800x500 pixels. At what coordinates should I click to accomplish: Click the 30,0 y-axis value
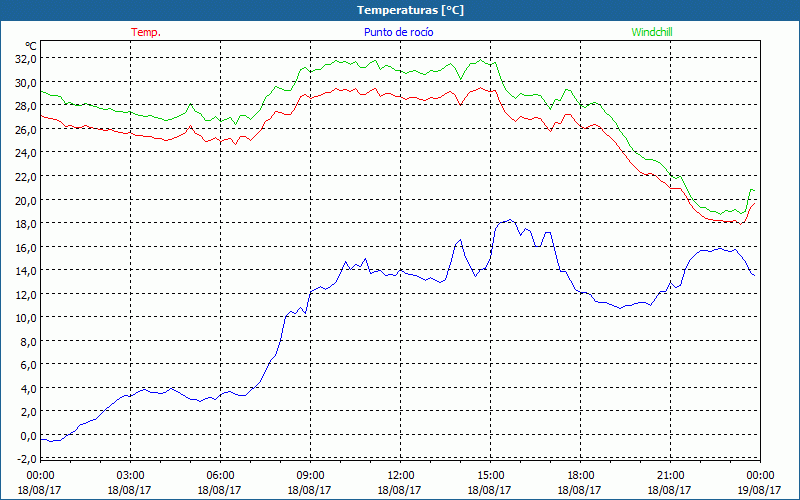tap(27, 82)
